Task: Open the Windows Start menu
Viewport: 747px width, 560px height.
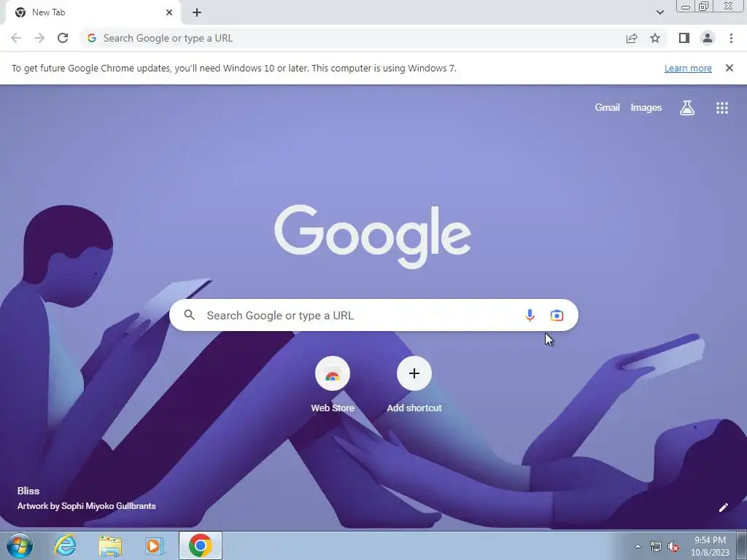Action: click(20, 545)
